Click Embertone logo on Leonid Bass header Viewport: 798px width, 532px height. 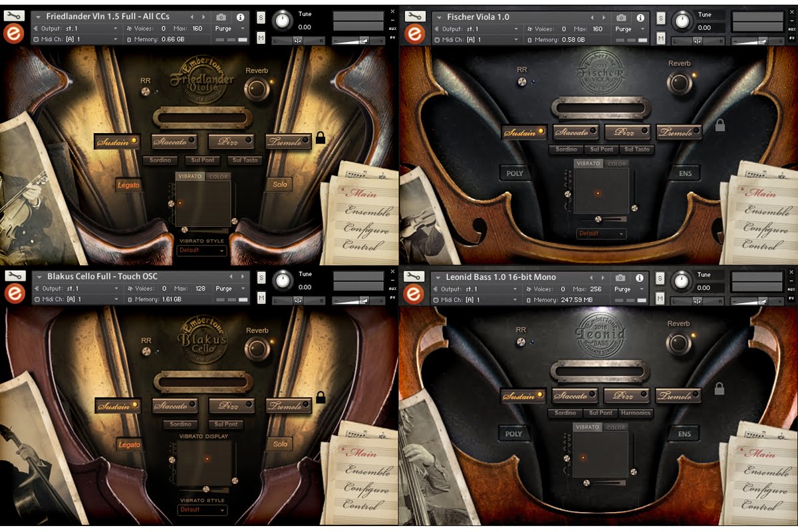(x=414, y=295)
